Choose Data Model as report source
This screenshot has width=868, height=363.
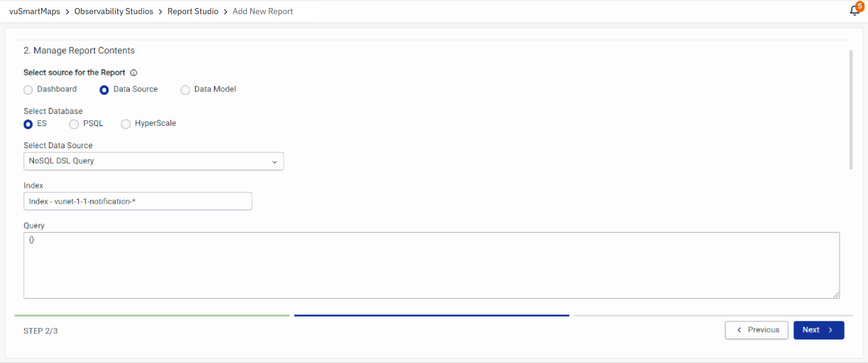(185, 90)
